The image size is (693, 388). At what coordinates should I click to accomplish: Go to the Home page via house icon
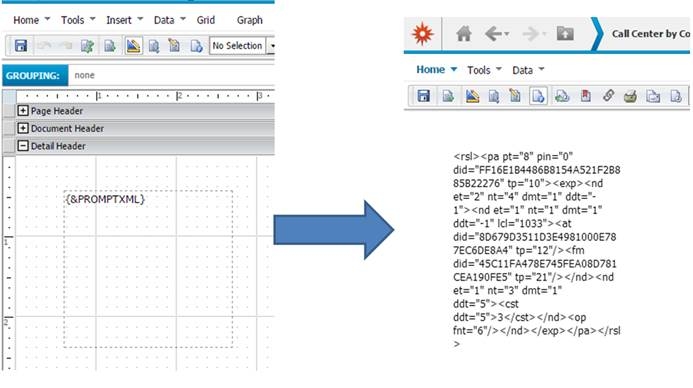pos(464,34)
